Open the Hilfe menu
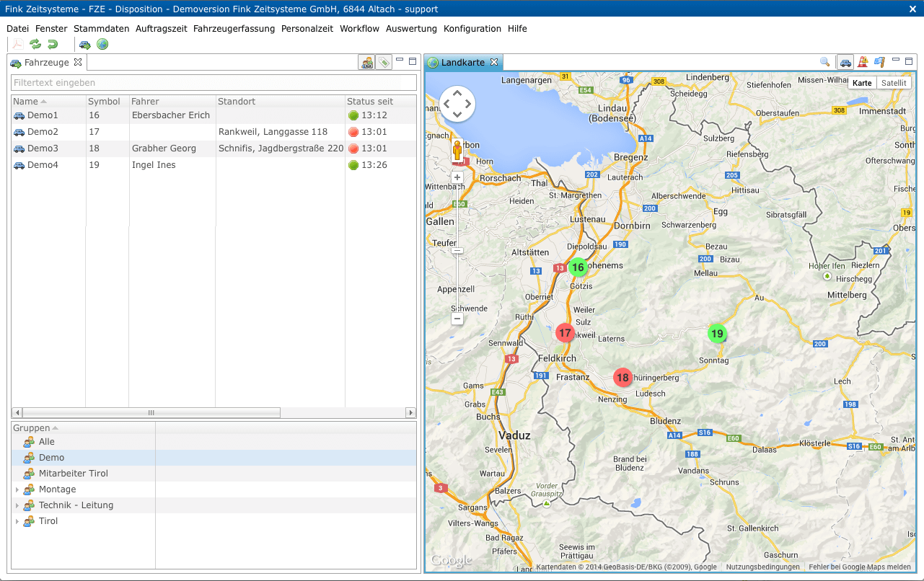The height and width of the screenshot is (581, 924). (x=517, y=29)
